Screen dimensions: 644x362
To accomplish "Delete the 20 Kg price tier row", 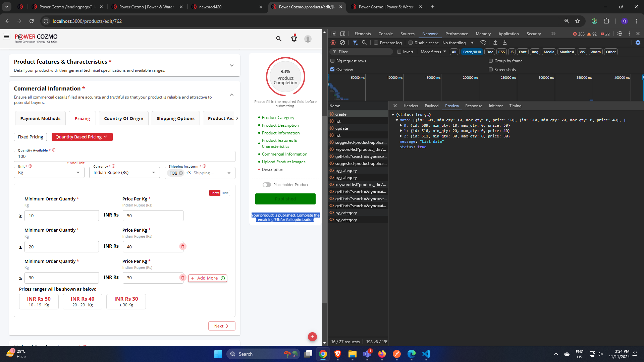I will click(183, 246).
